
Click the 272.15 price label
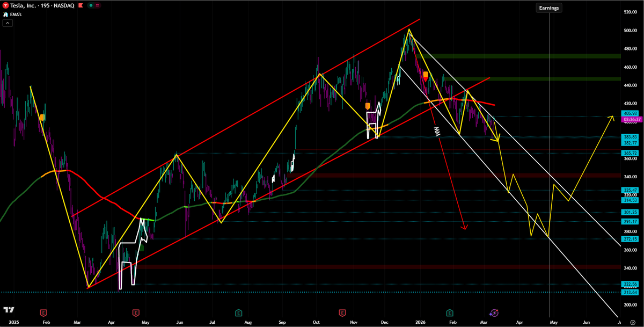pyautogui.click(x=630, y=239)
